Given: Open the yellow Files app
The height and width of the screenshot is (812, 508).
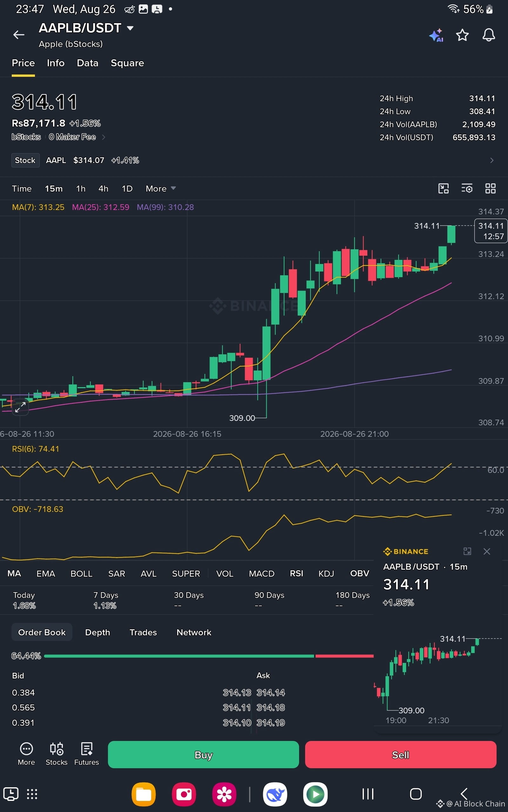Looking at the screenshot, I should point(144,794).
